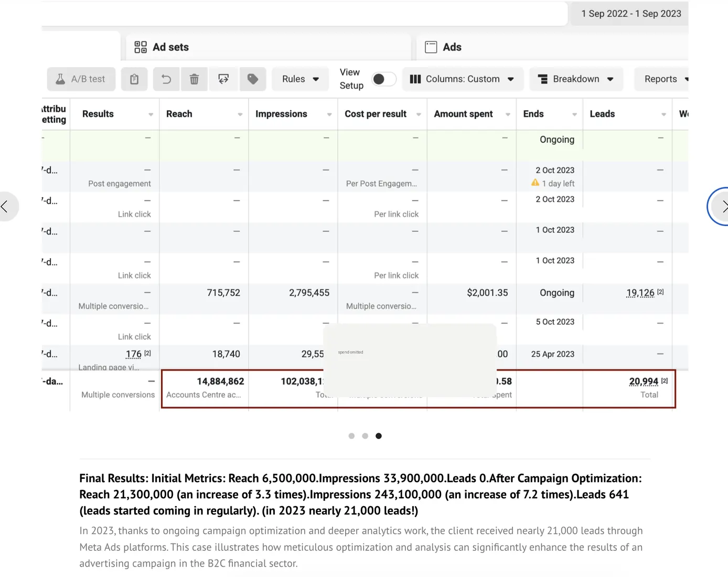This screenshot has height=577, width=728.
Task: Expand the Ends column header arrow
Action: pyautogui.click(x=574, y=114)
